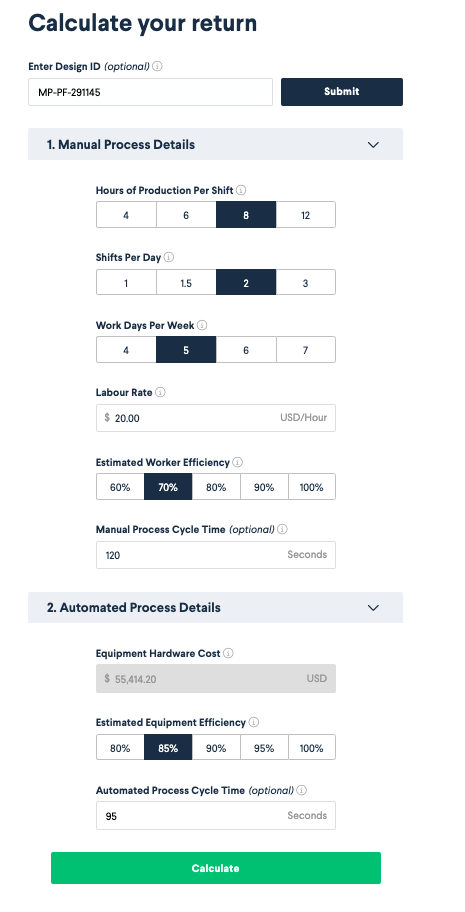Image resolution: width=465 pixels, height=912 pixels.
Task: Show Work Days Per Week info tooltip icon
Action: [x=203, y=325]
